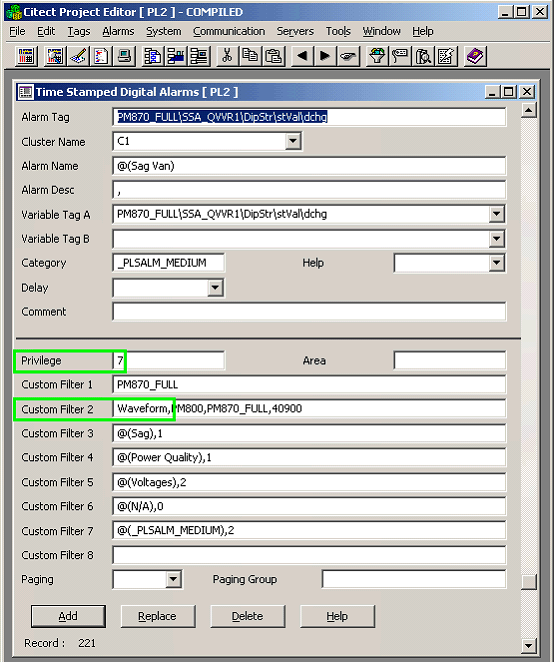The width and height of the screenshot is (554, 662).
Task: Go to next record with right arrow
Action: pos(326,56)
